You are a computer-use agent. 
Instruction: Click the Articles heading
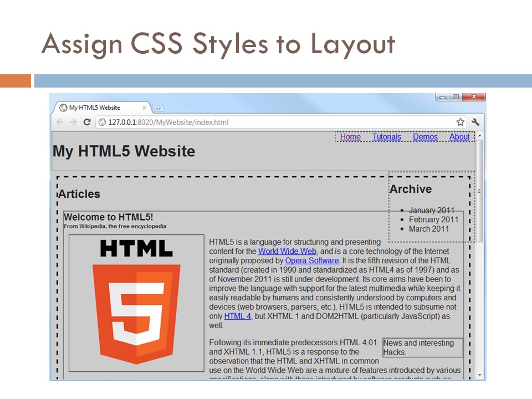tap(79, 194)
